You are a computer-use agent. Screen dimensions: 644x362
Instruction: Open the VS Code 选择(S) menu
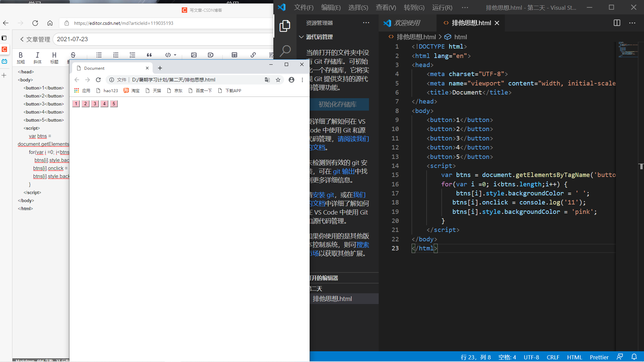358,7
